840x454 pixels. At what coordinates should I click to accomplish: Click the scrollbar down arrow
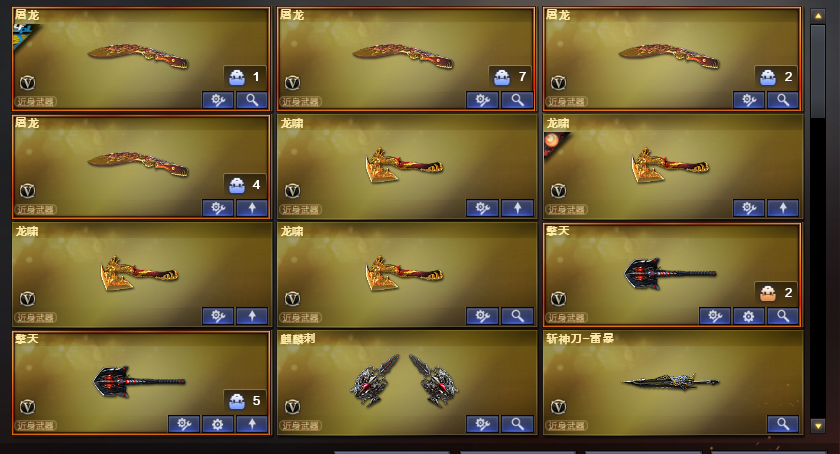818,427
